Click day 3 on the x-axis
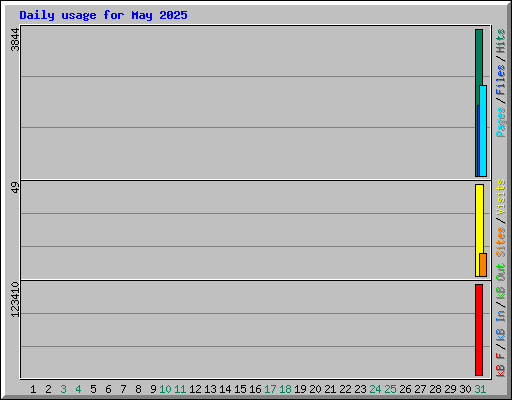 (x=63, y=389)
